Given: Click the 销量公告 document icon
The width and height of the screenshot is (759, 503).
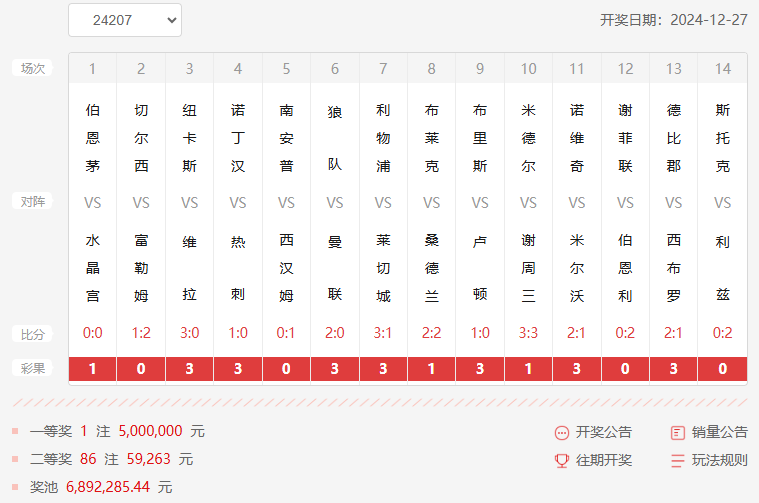Looking at the screenshot, I should tap(678, 432).
